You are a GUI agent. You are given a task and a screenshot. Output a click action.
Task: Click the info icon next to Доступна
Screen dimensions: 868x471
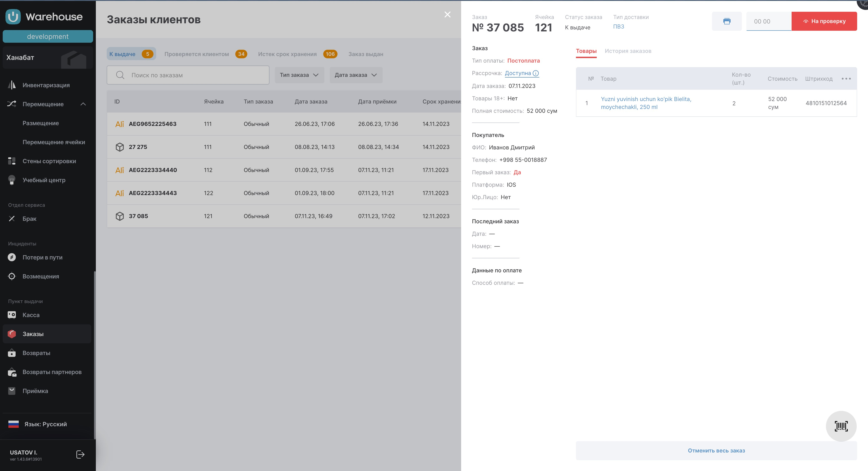click(x=536, y=73)
